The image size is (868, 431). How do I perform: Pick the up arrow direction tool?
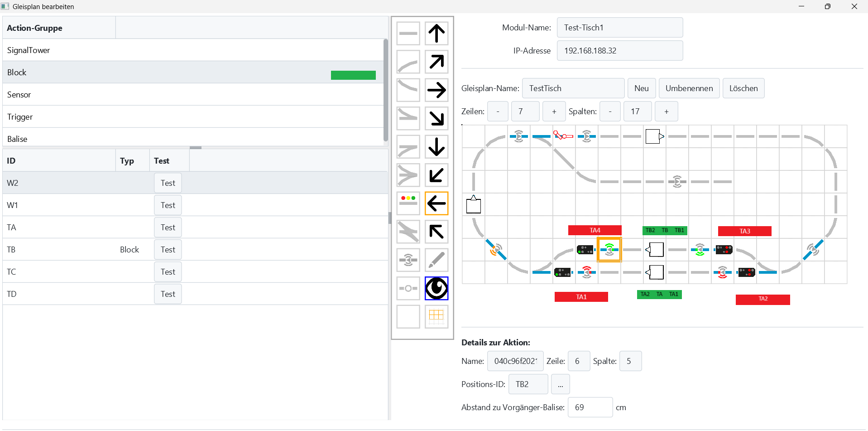(436, 34)
